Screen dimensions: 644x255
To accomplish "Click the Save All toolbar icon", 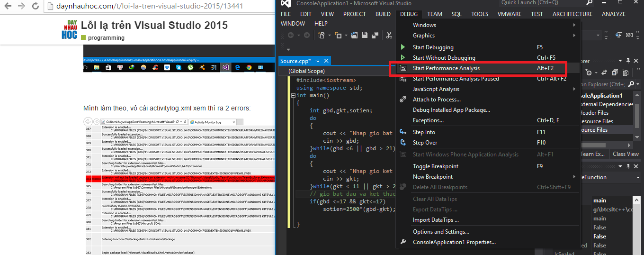I will [x=376, y=35].
